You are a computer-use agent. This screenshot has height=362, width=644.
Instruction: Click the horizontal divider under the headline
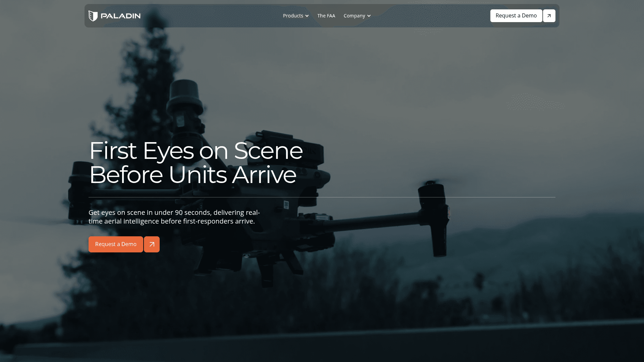(322, 197)
